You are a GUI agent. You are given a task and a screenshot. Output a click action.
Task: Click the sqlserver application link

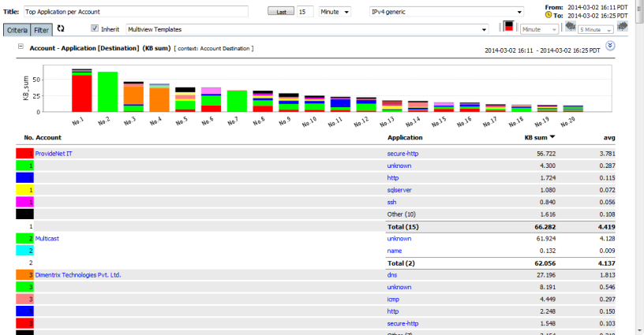399,190
